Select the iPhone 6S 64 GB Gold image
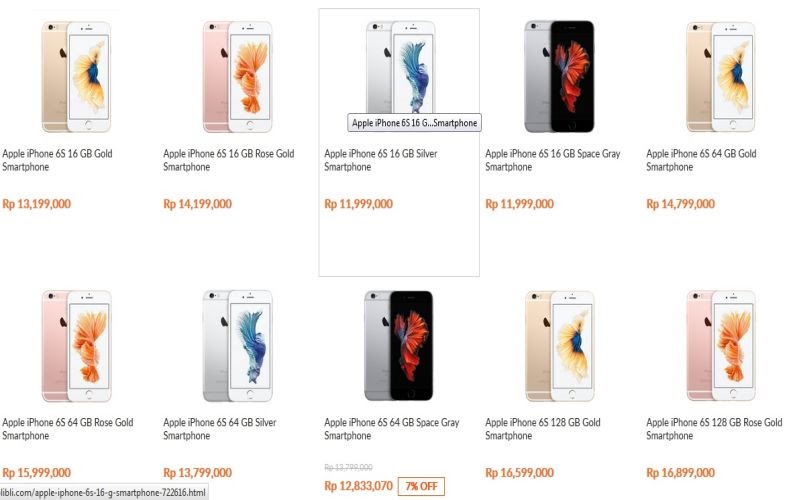The image size is (800, 500). coord(720,77)
